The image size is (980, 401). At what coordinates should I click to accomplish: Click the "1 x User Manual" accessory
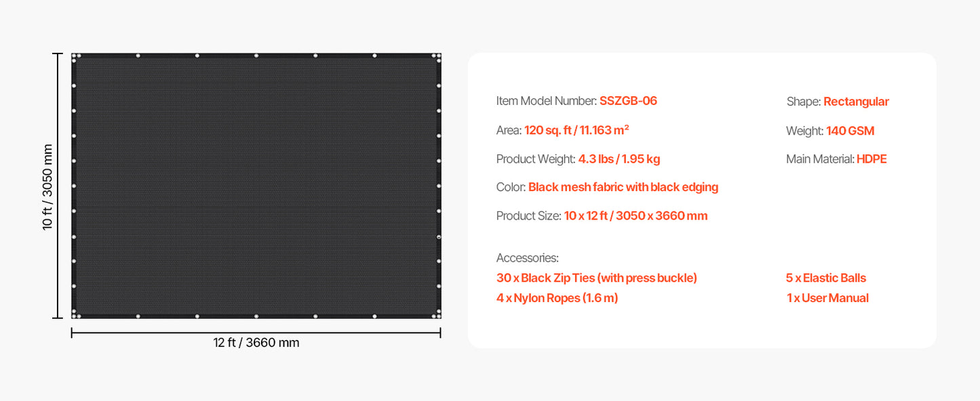coord(827,298)
